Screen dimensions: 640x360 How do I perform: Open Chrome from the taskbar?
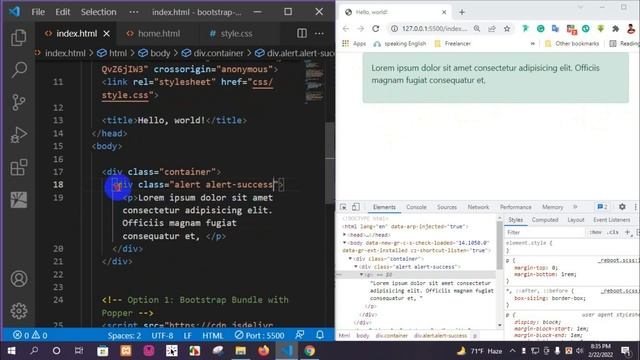pos(309,351)
